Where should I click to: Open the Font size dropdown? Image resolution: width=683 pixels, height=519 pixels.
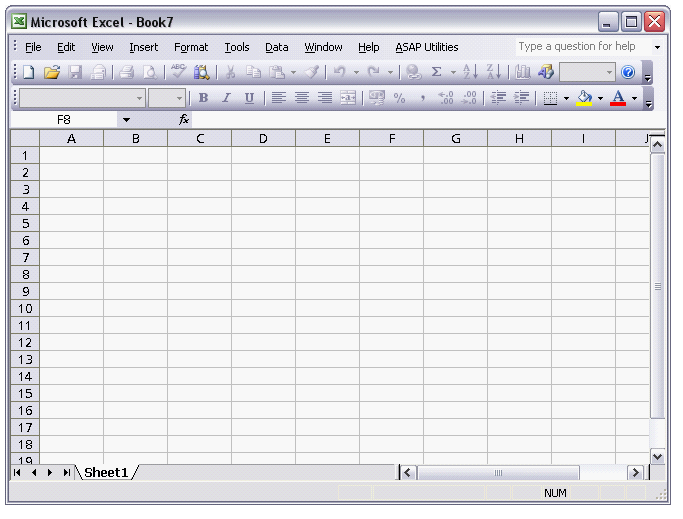[179, 98]
